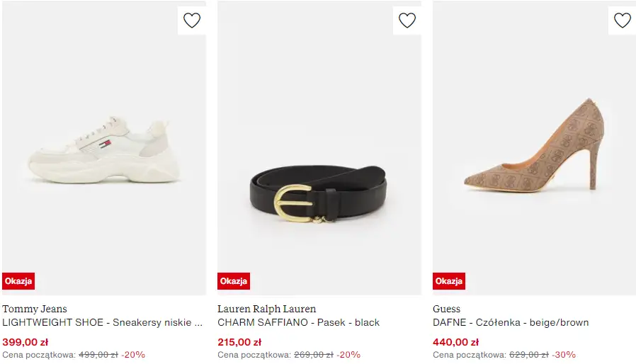Open DAFNE Czółenka beige/brown product title
This screenshot has height=364, width=636.
(511, 322)
